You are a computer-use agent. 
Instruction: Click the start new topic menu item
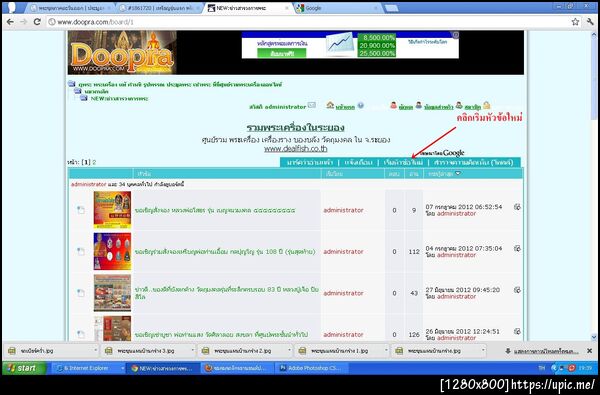click(403, 162)
